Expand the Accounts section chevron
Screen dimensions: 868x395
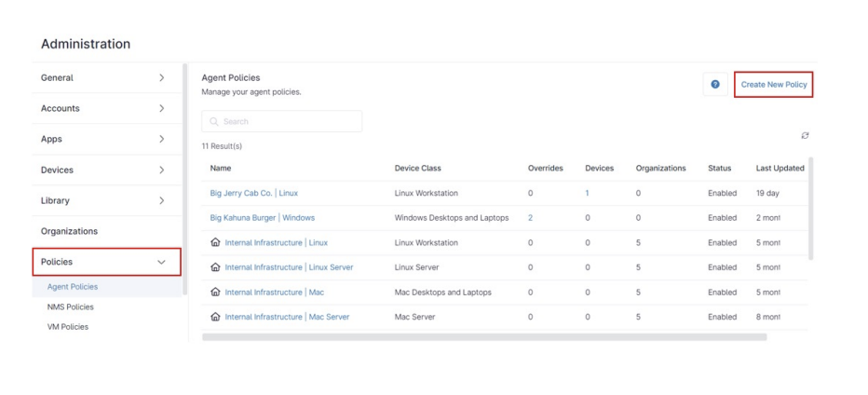161,109
